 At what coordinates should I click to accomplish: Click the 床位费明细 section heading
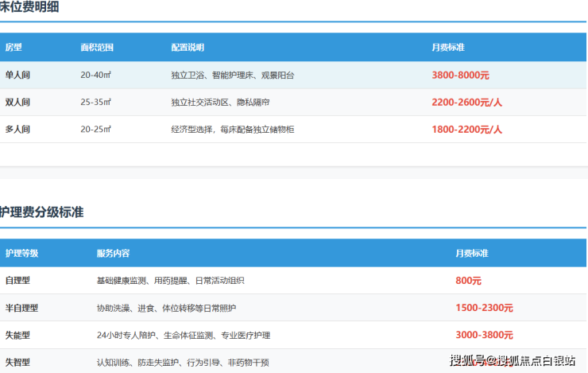coord(29,8)
